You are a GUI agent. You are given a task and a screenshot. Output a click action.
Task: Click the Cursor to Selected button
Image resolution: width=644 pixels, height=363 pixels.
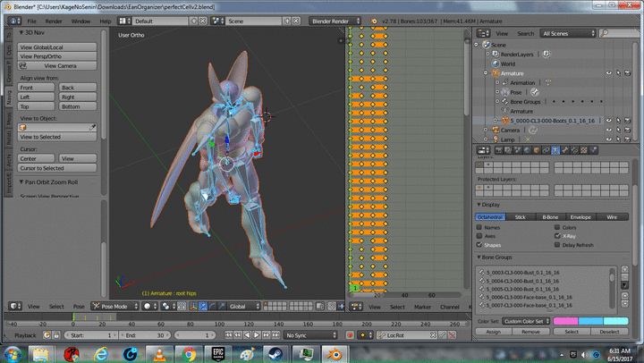(x=57, y=168)
